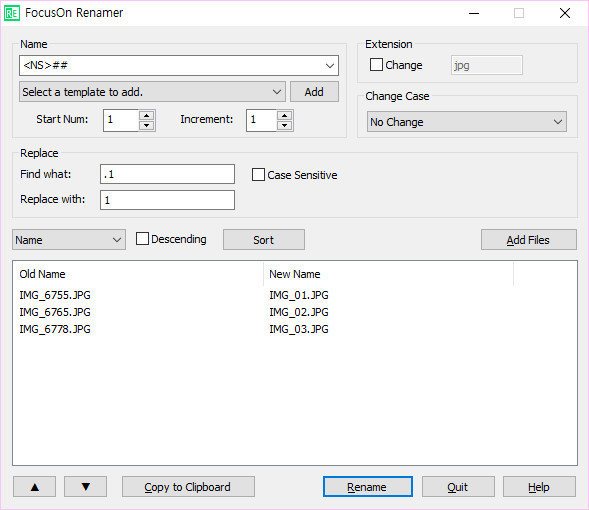Click new name IMG_03.JPG
The height and width of the screenshot is (510, 589).
pos(299,329)
